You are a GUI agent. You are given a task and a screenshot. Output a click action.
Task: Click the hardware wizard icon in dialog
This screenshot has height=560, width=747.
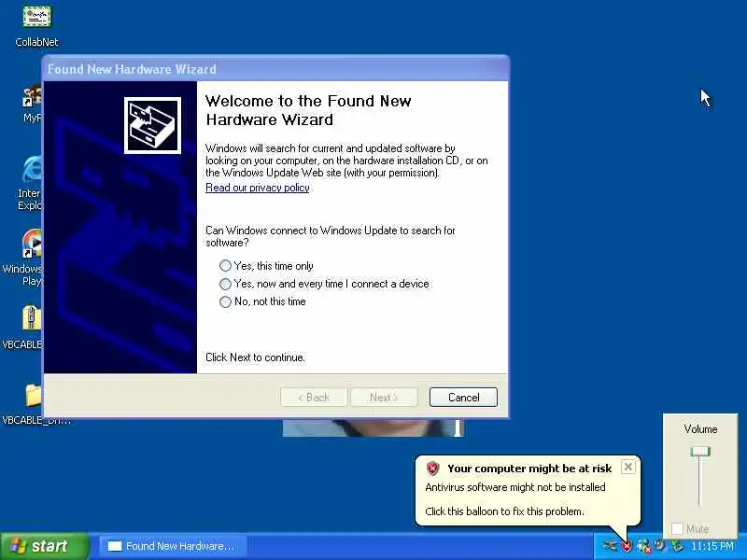pyautogui.click(x=152, y=125)
